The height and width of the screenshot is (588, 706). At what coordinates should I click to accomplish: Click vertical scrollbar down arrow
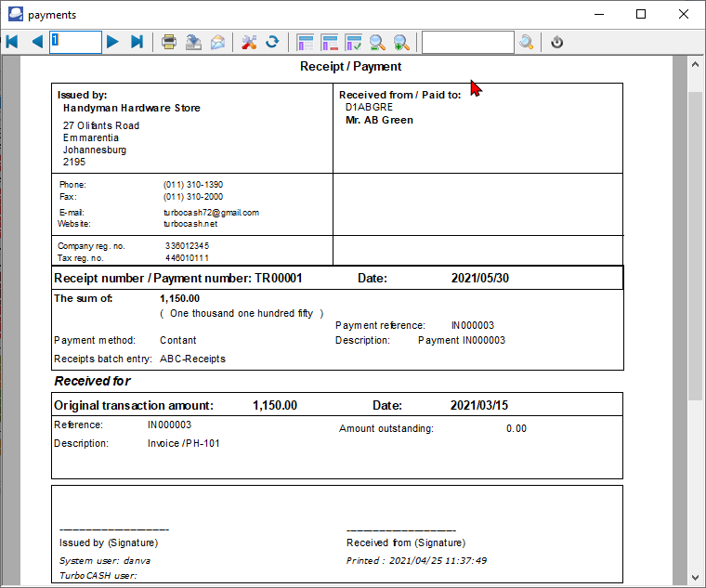tap(695, 577)
